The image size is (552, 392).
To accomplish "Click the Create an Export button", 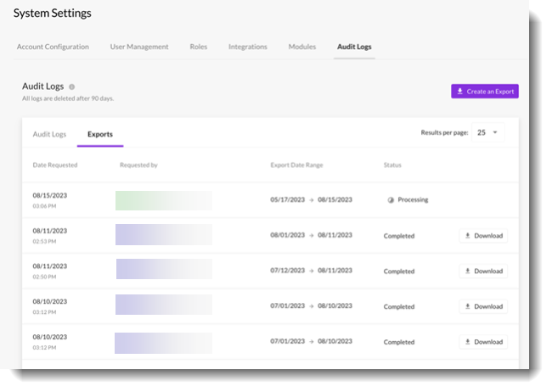I will pyautogui.click(x=484, y=91).
